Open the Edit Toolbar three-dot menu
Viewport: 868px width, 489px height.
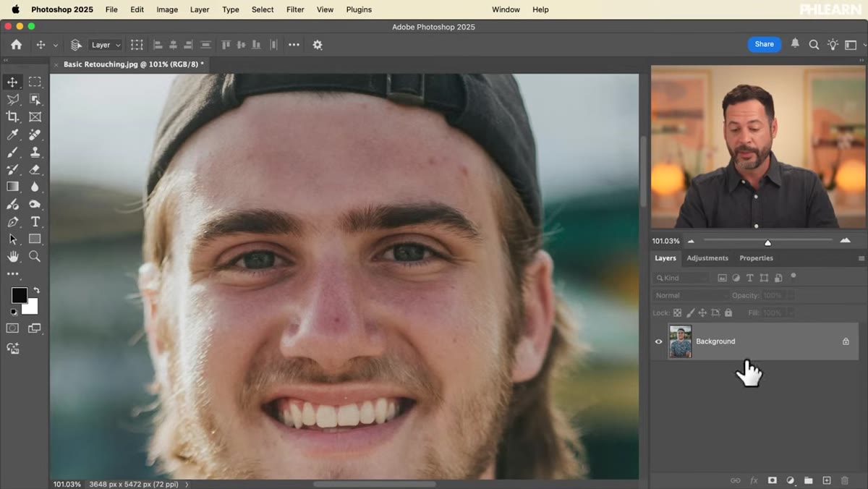point(12,274)
